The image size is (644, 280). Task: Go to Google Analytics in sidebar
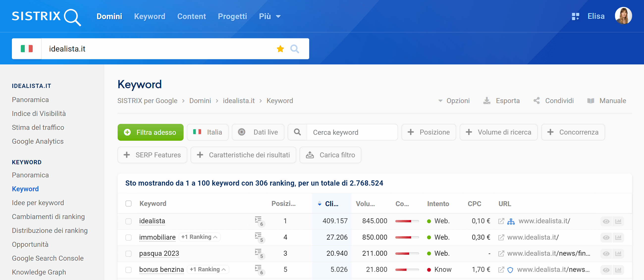tap(38, 141)
